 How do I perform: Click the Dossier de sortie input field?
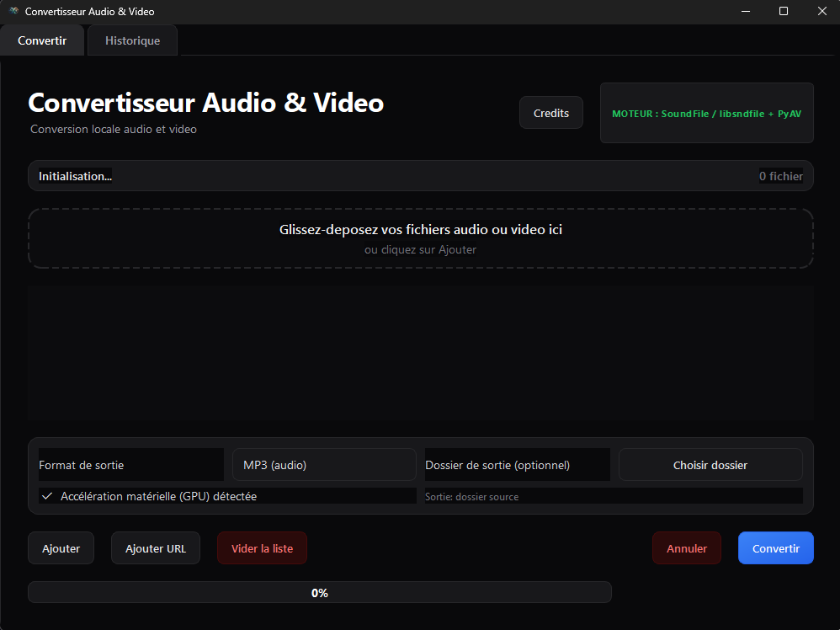pyautogui.click(x=517, y=464)
